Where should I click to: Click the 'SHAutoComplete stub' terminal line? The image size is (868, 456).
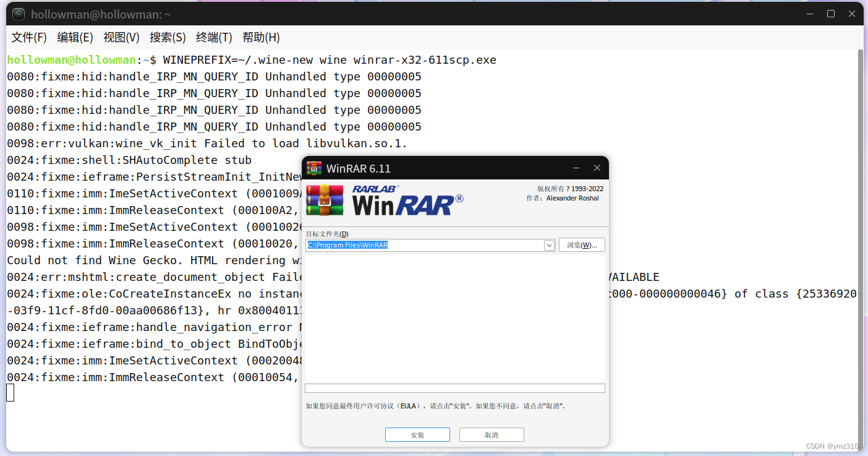coord(129,160)
